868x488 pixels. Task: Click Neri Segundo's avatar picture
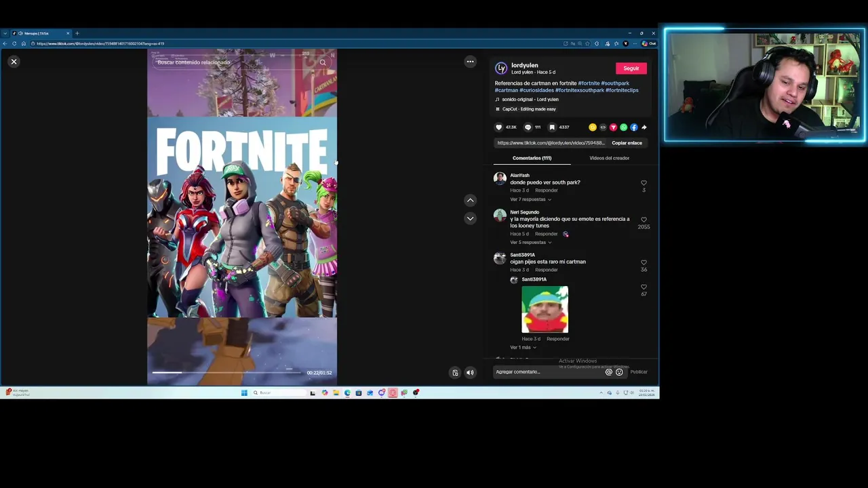tap(500, 216)
